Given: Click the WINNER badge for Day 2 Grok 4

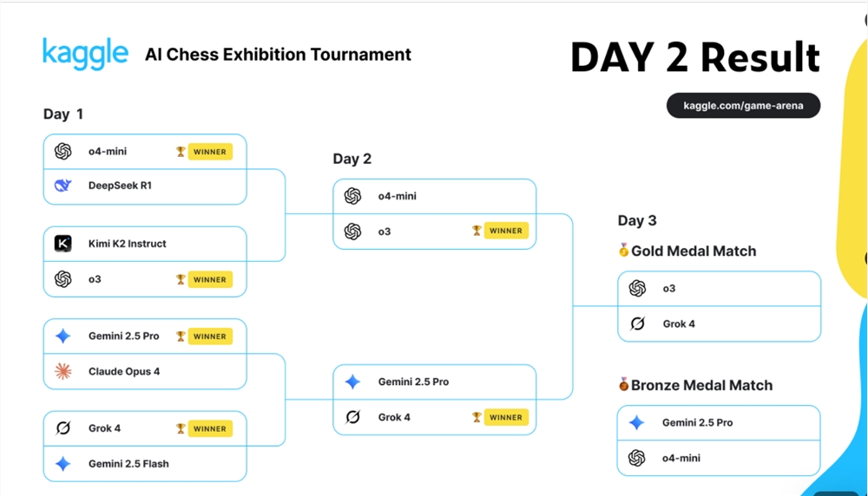Looking at the screenshot, I should 505,417.
